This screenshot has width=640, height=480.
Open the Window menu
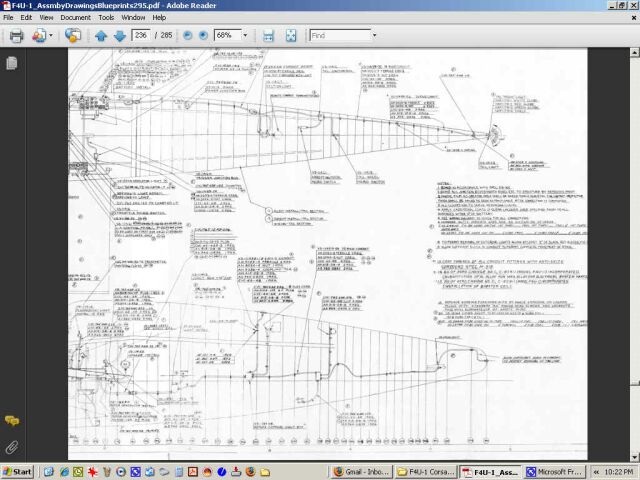coord(133,18)
